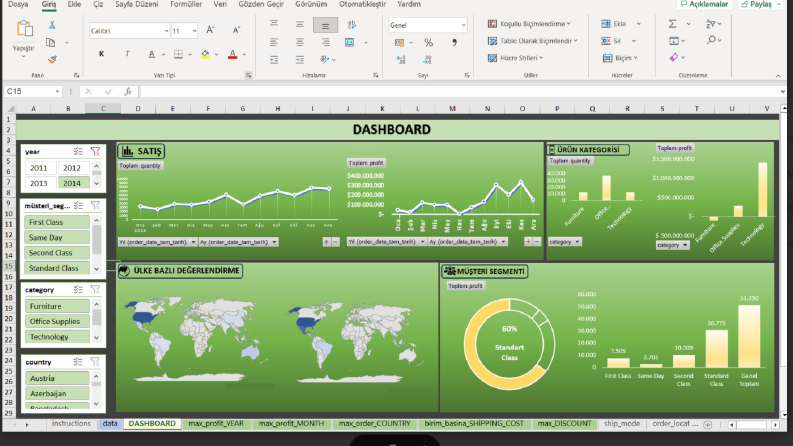Screen dimensions: 793x446
Task: Select the Format Painter brush icon
Action: pyautogui.click(x=52, y=60)
